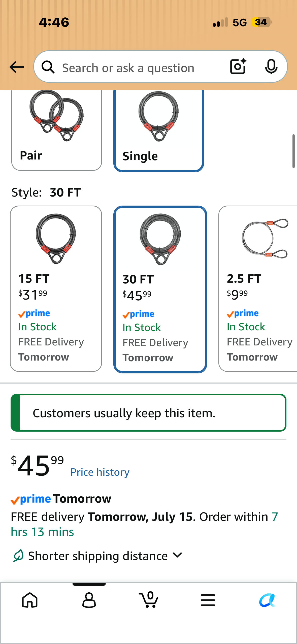The width and height of the screenshot is (297, 644).
Task: Choose the 30 FT style
Action: pyautogui.click(x=160, y=289)
